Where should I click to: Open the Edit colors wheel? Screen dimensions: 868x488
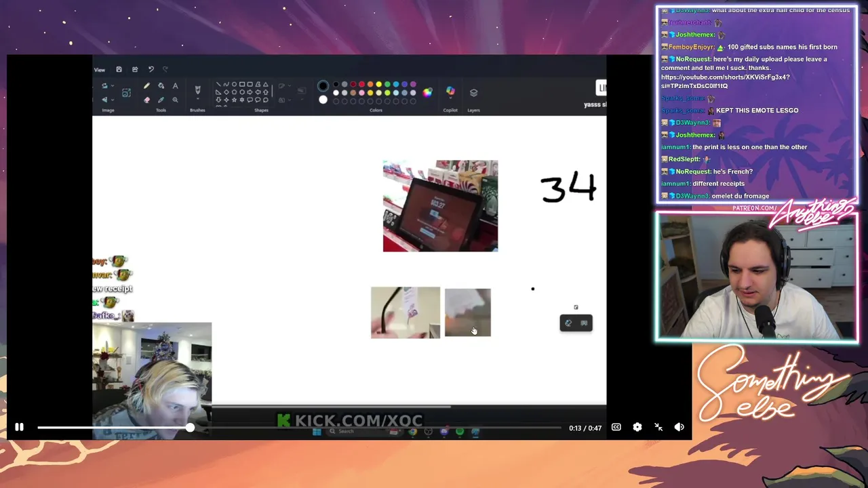tap(427, 93)
